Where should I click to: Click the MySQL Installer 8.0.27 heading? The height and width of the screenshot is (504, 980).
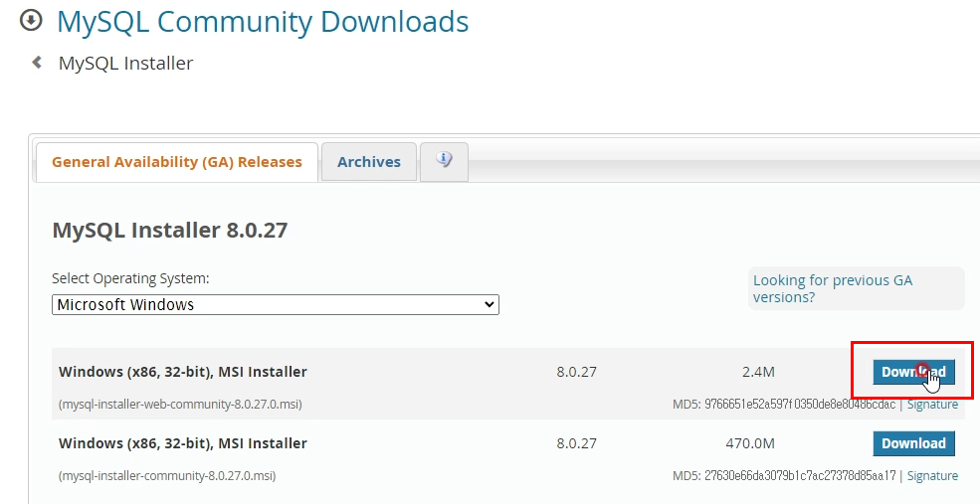coord(170,230)
